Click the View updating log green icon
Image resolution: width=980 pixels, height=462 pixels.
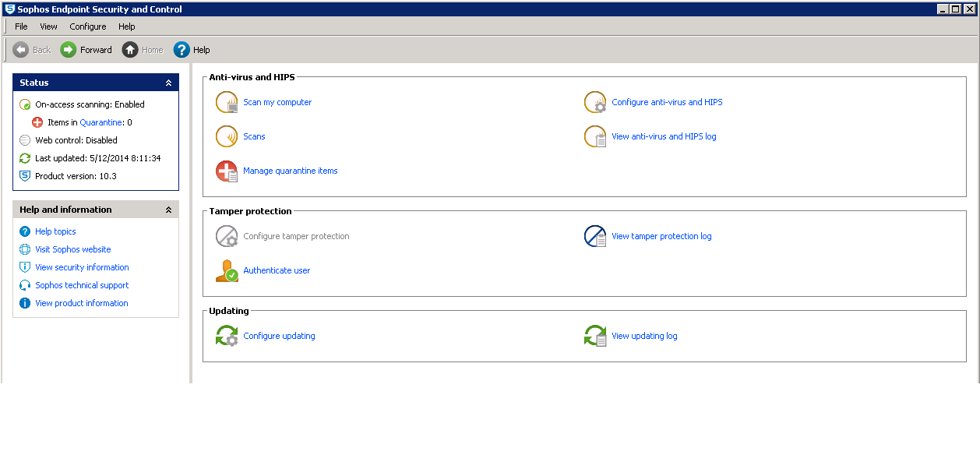595,336
